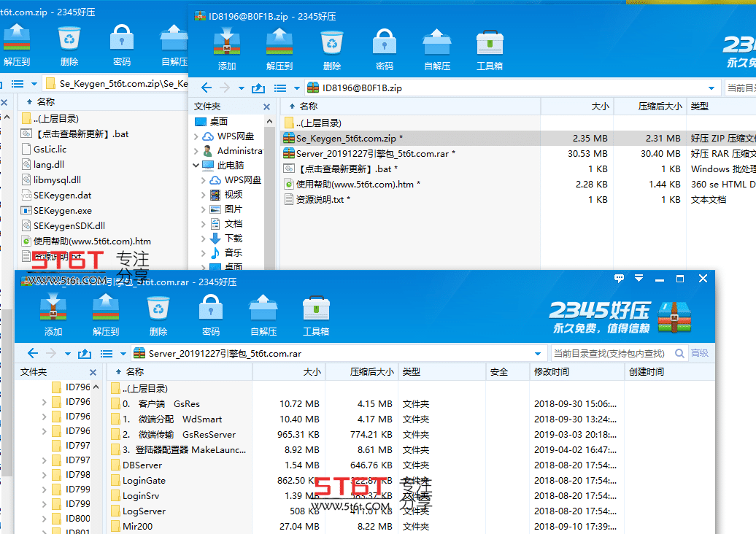Image resolution: width=756 pixels, height=534 pixels.
Task: Select Administrator node in folder tree
Action: [234, 151]
